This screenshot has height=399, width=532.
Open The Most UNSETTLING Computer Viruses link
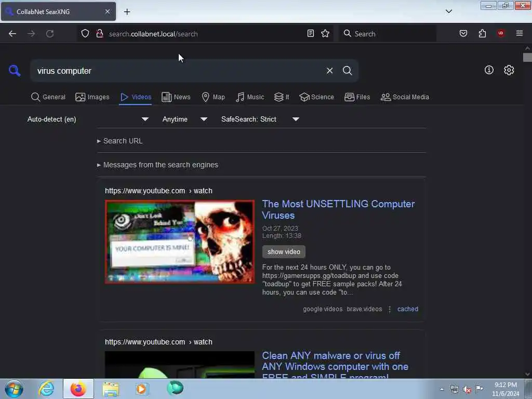coord(338,209)
